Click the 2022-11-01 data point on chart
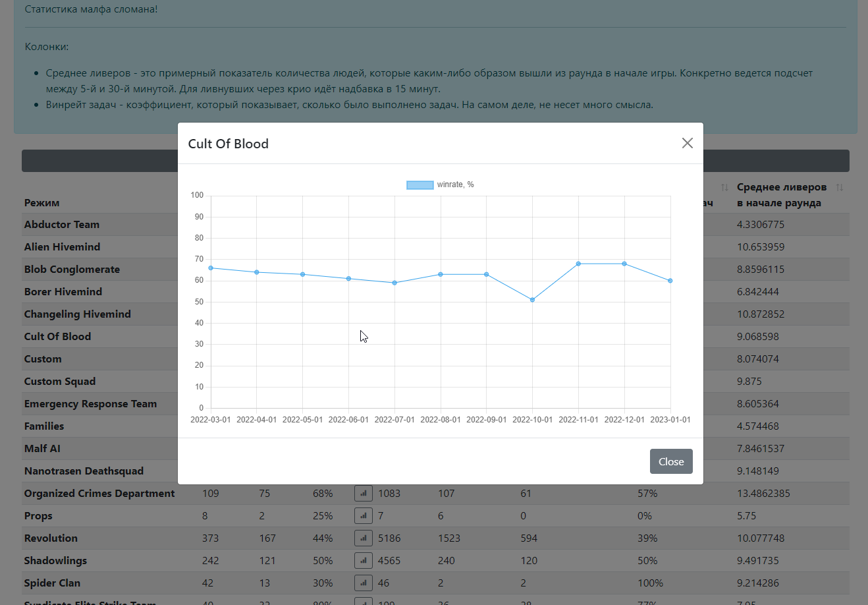 [x=578, y=264]
